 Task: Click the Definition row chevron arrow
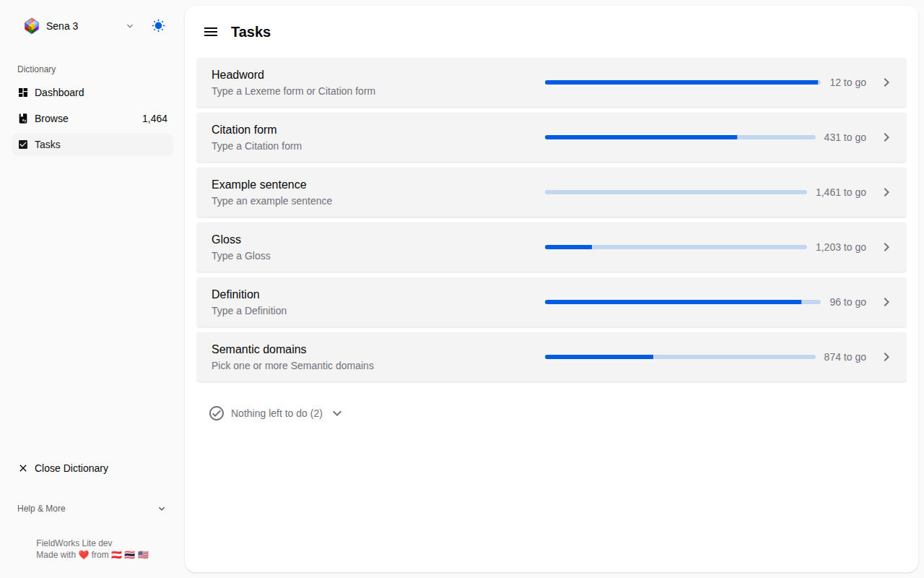(887, 302)
